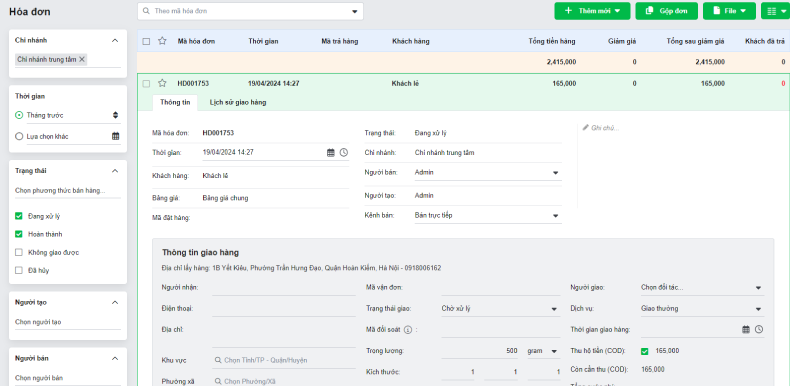This screenshot has width=790, height=386.
Task: Select the Lựa chọn khác radio option
Action: (19, 136)
